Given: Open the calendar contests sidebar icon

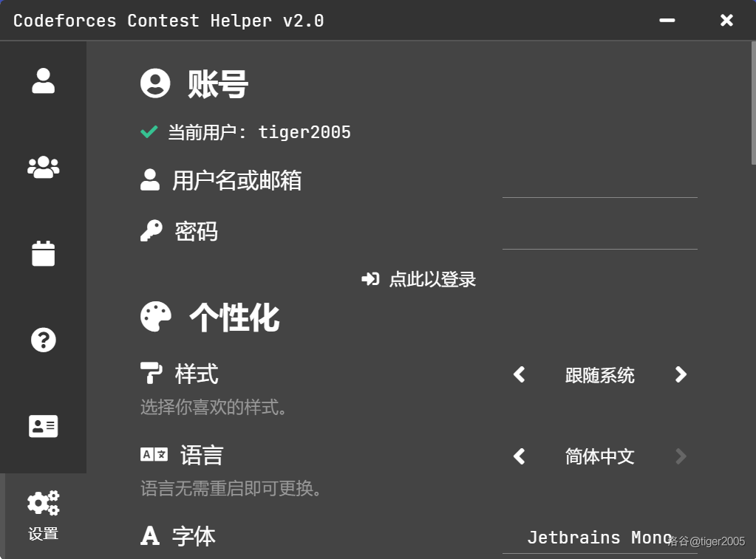Looking at the screenshot, I should click(44, 253).
